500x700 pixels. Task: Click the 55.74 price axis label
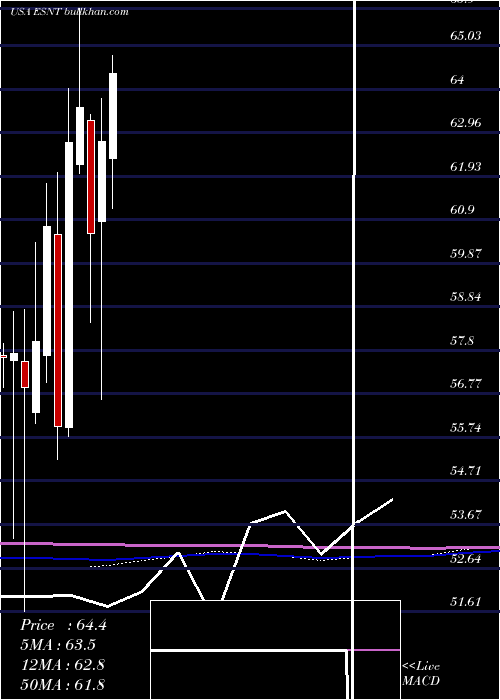pos(466,428)
